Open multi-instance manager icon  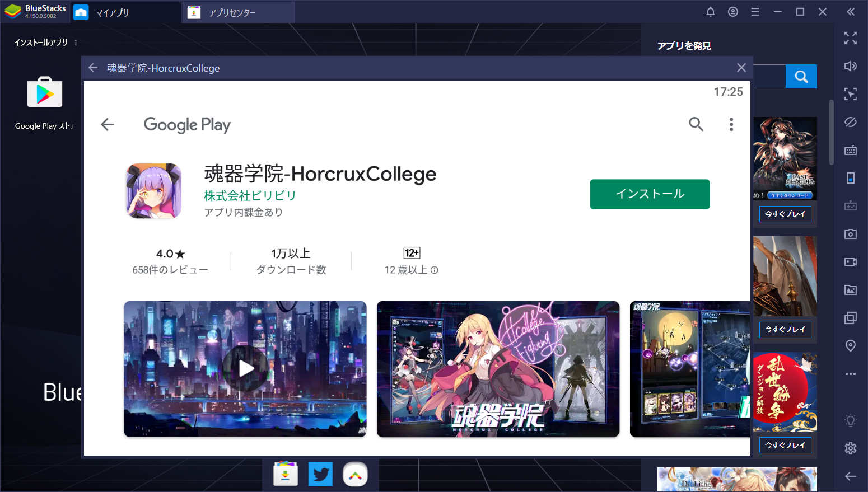pyautogui.click(x=851, y=318)
